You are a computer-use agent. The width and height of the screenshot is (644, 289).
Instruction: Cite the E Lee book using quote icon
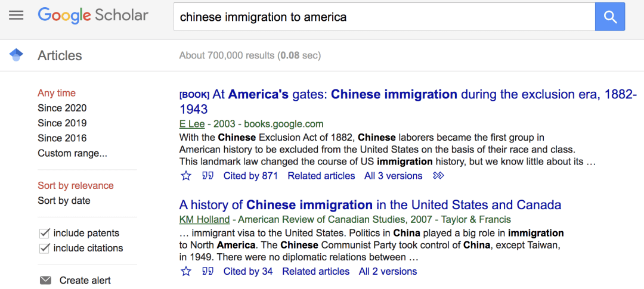208,176
